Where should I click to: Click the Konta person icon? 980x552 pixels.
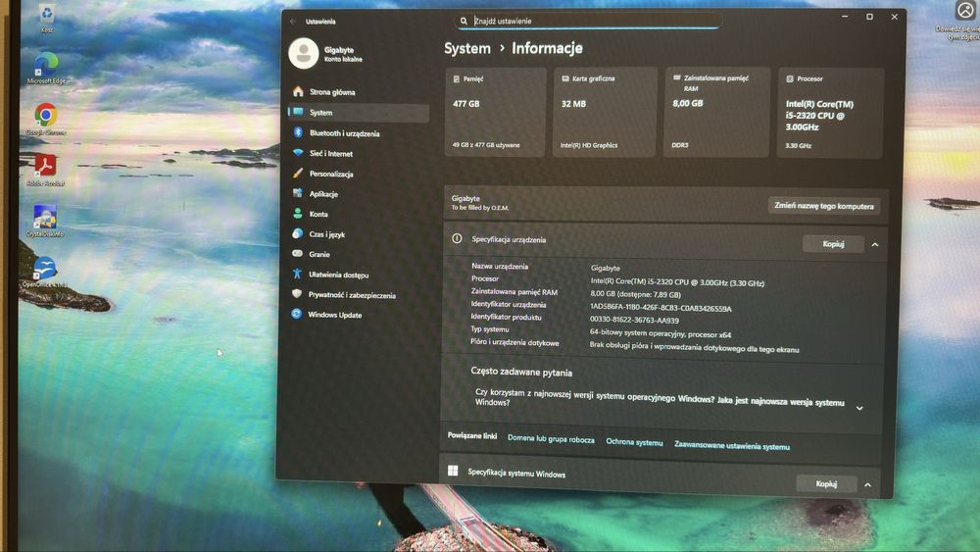coord(298,213)
